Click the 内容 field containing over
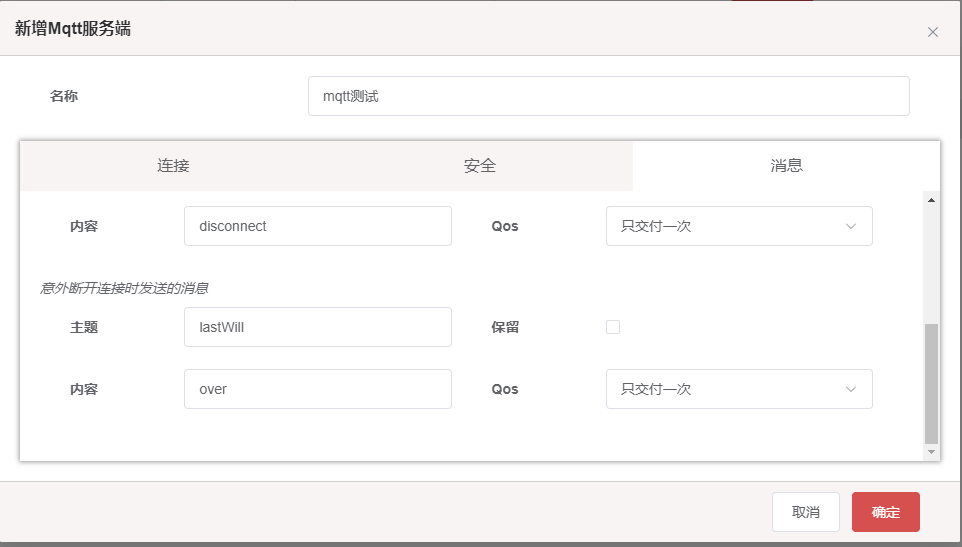The width and height of the screenshot is (962, 547). pyautogui.click(x=318, y=389)
